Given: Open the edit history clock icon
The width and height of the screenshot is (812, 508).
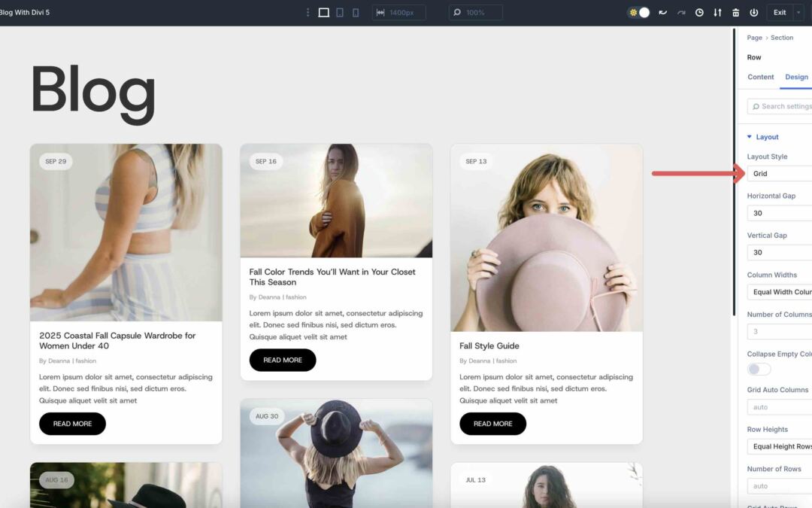Looking at the screenshot, I should pyautogui.click(x=699, y=12).
